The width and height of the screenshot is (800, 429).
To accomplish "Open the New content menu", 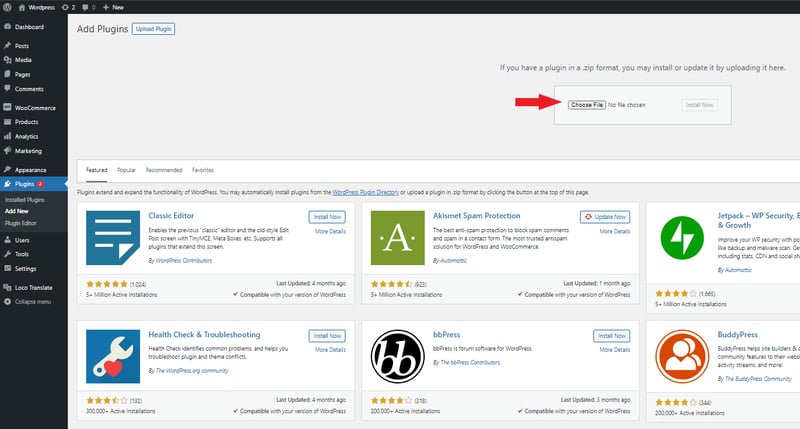I will [x=113, y=7].
